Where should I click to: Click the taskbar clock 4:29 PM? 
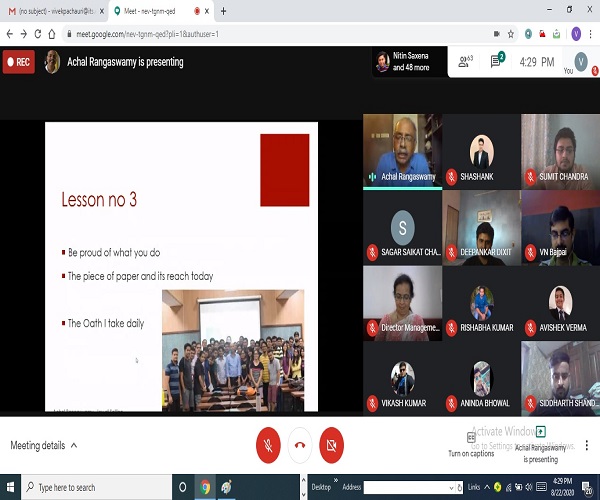pos(561,487)
